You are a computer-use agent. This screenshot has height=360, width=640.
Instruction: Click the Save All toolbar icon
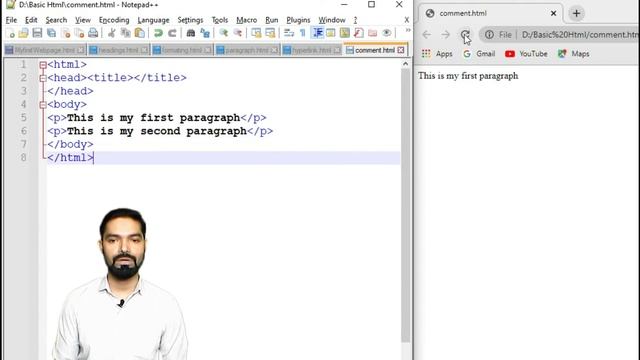click(x=51, y=33)
